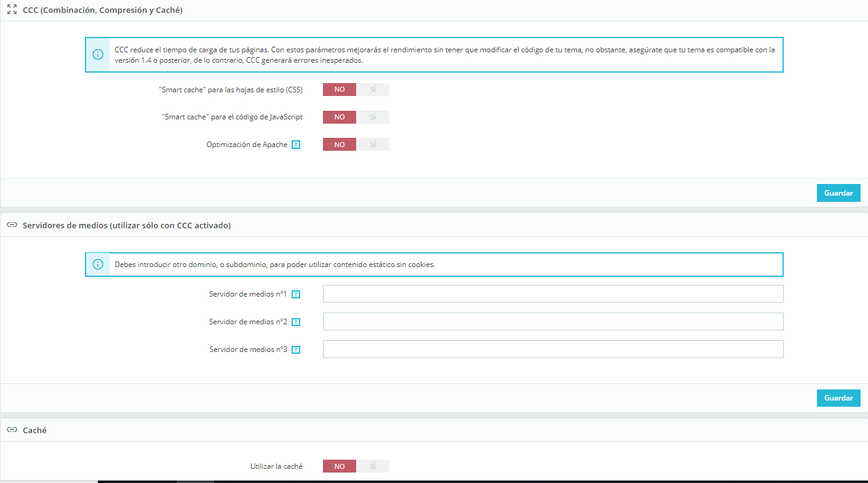Click the CCC section expand-arrows icon
Screen dimensions: 868x483
(x=12, y=10)
